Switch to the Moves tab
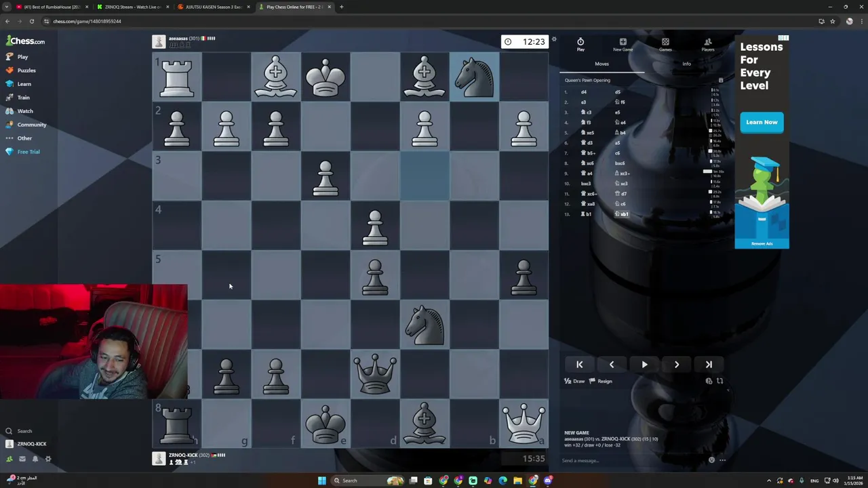 601,64
